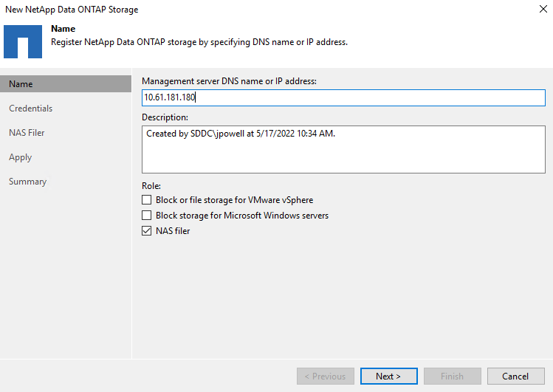Cancel the storage registration wizard
The height and width of the screenshot is (392, 553).
click(x=515, y=376)
